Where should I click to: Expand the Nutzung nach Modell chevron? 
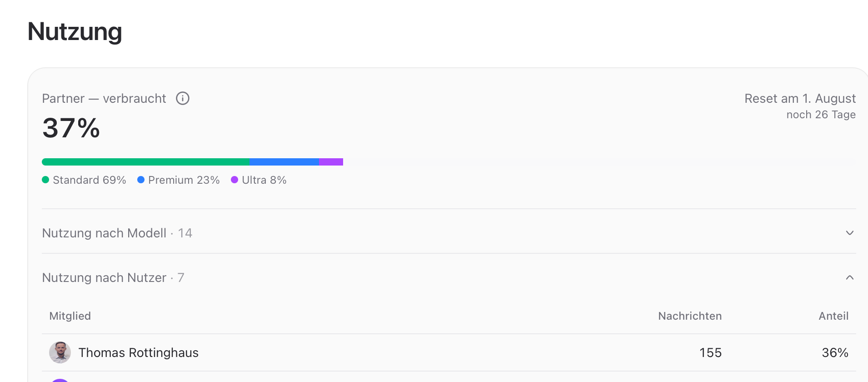coord(849,233)
